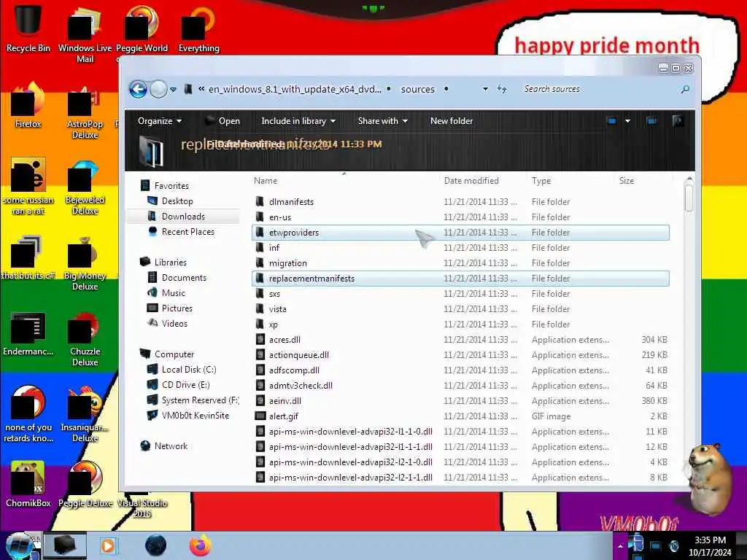
Task: Show hidden tray icons arrow
Action: coord(620,545)
